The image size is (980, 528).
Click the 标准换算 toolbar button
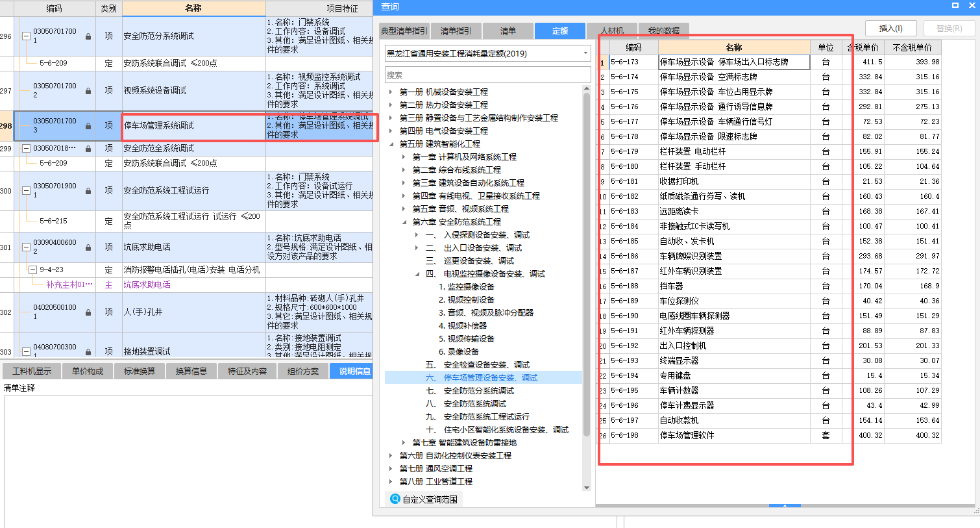[x=140, y=370]
